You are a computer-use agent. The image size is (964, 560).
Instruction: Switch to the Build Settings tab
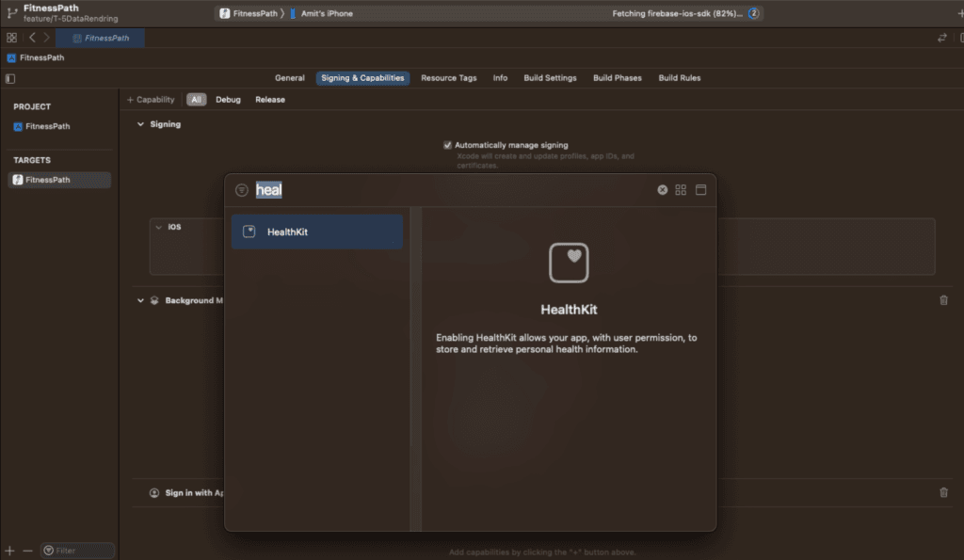tap(550, 78)
